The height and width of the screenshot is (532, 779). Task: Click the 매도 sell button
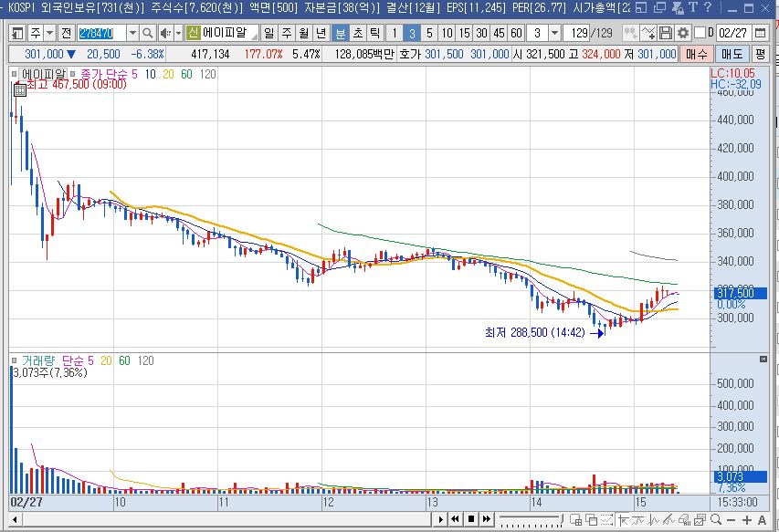pos(732,54)
